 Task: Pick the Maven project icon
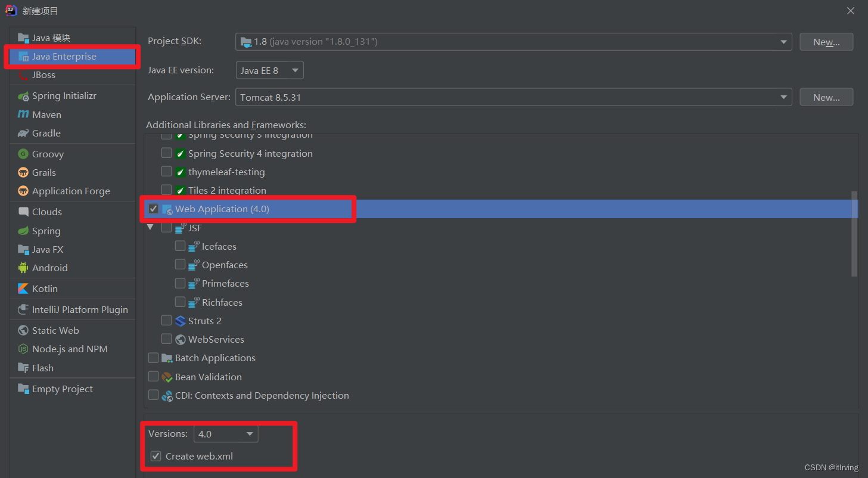[23, 114]
